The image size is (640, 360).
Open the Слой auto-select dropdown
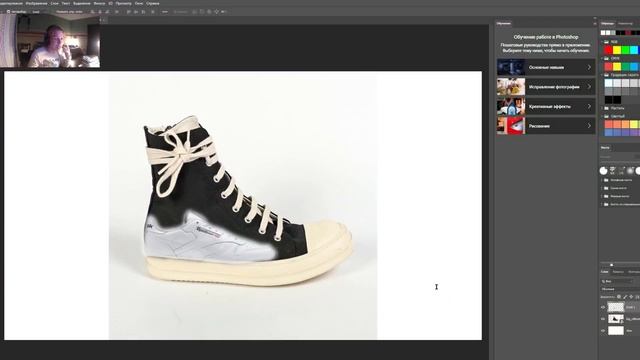(36, 12)
